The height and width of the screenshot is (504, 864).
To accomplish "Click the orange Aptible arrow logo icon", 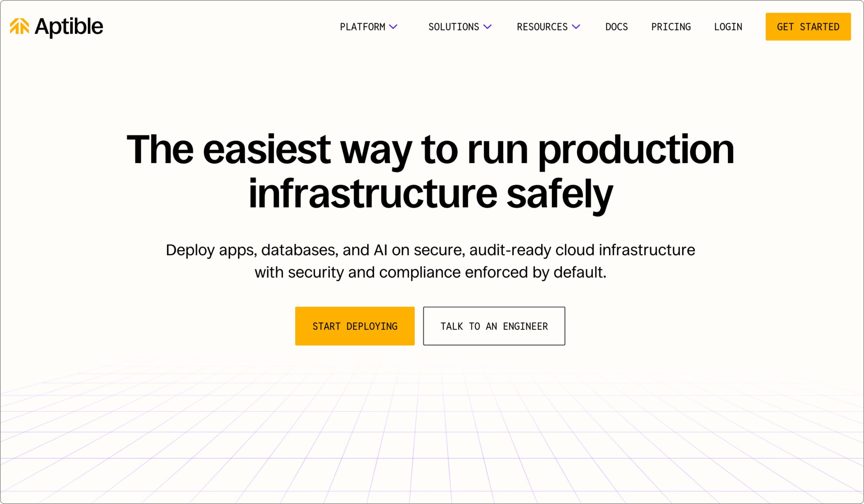I will pos(19,26).
